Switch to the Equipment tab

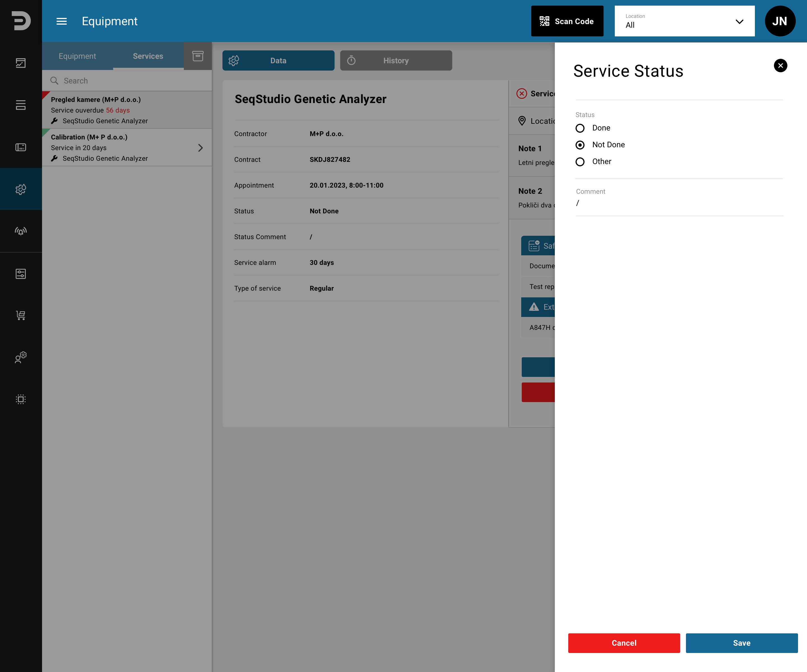(x=77, y=56)
